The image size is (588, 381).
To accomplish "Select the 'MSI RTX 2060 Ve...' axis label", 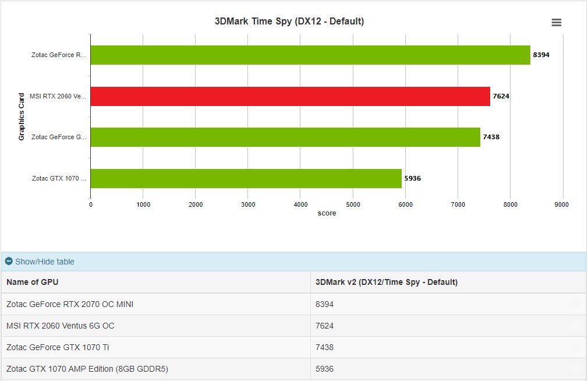I will tap(58, 96).
